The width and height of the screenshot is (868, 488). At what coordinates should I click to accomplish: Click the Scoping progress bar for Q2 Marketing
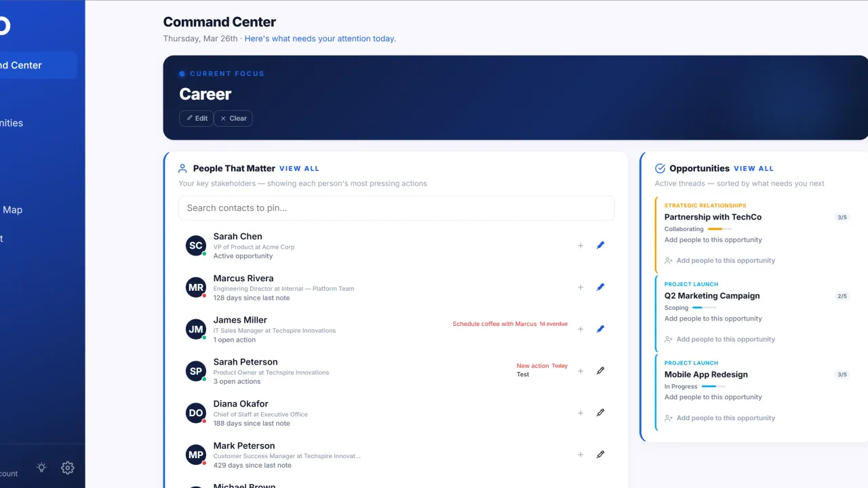click(704, 308)
